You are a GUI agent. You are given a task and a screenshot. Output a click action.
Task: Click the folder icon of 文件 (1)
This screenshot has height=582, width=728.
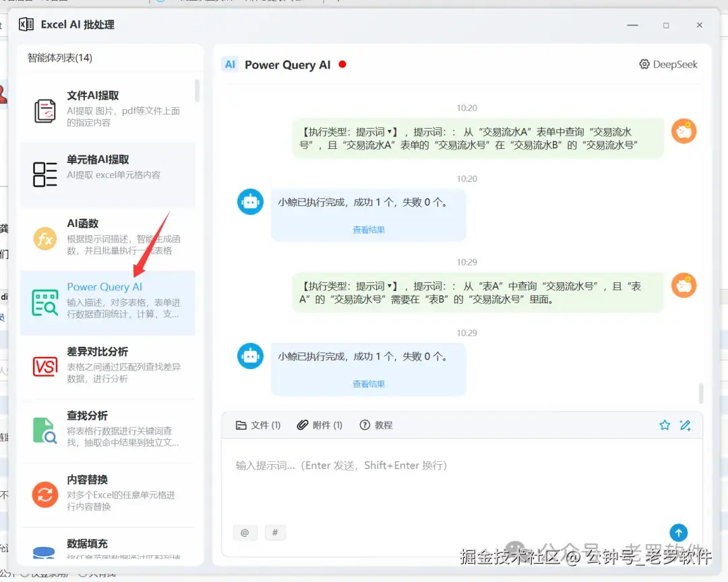coord(241,425)
